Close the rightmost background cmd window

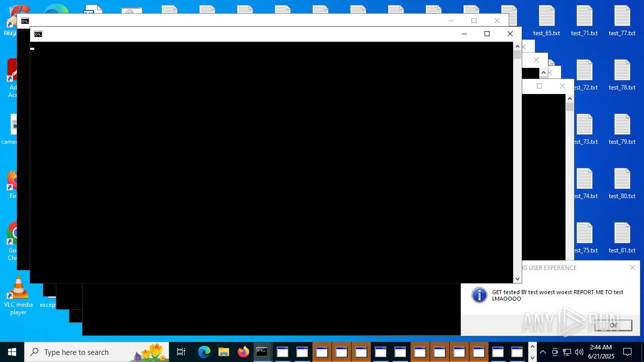(562, 86)
